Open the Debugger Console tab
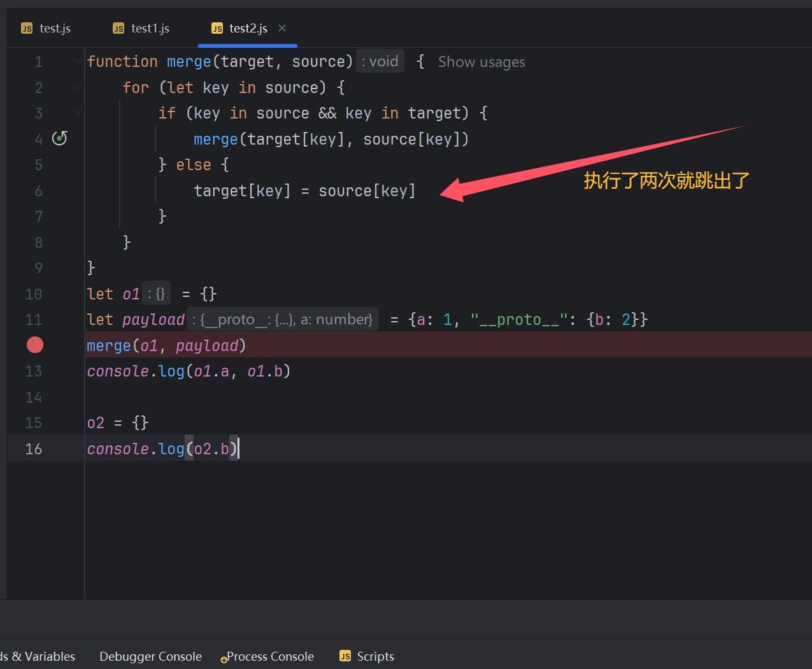 (x=150, y=656)
